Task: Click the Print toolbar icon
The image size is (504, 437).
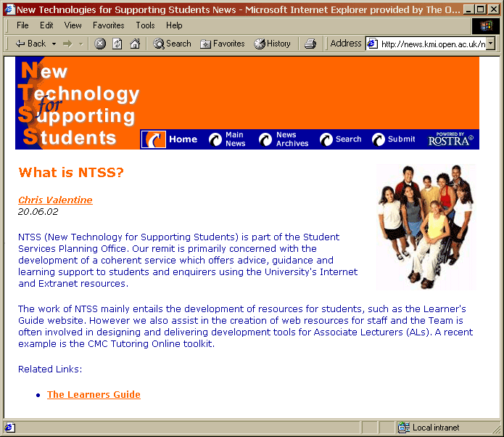Action: coord(310,44)
